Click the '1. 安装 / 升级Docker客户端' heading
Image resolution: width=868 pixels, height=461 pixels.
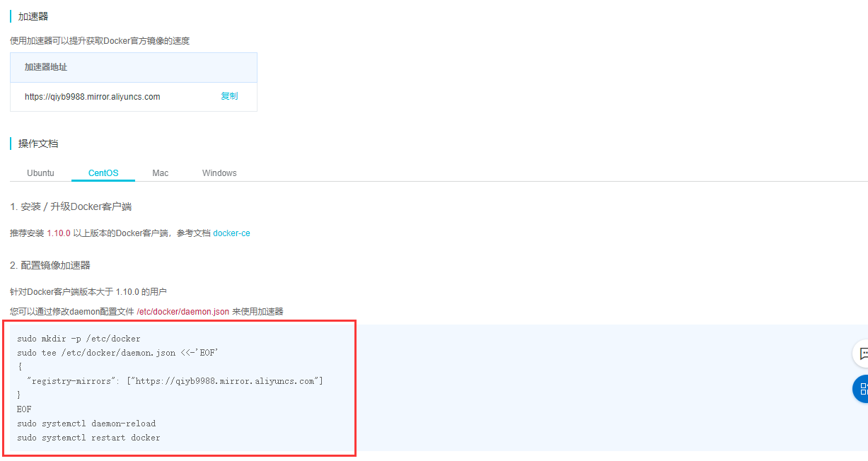pyautogui.click(x=71, y=206)
